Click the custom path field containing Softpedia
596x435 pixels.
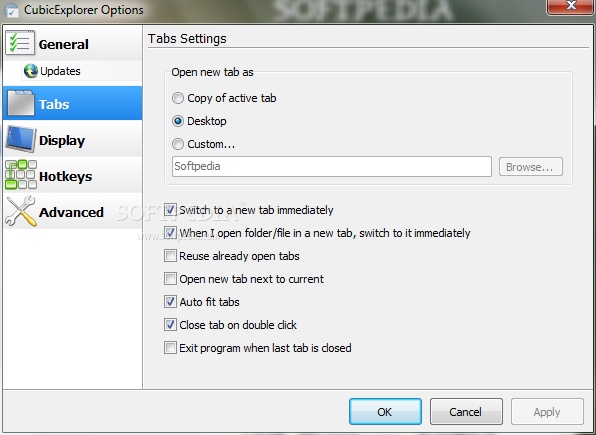pos(331,167)
